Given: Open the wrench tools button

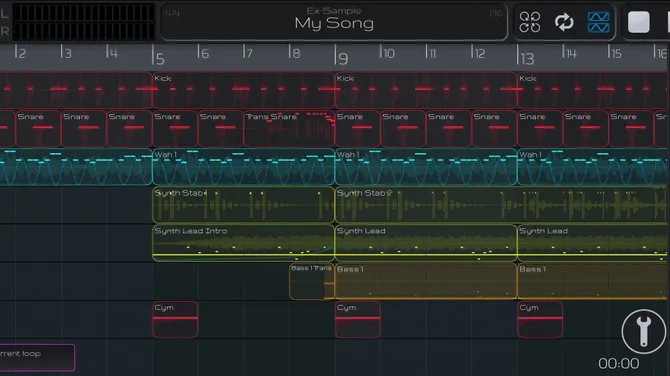Looking at the screenshot, I should [644, 332].
